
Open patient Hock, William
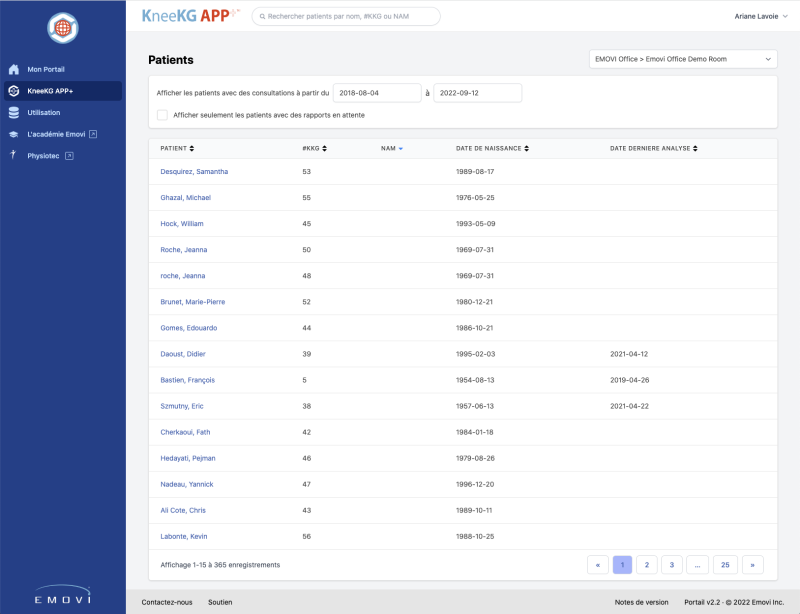[x=182, y=224]
